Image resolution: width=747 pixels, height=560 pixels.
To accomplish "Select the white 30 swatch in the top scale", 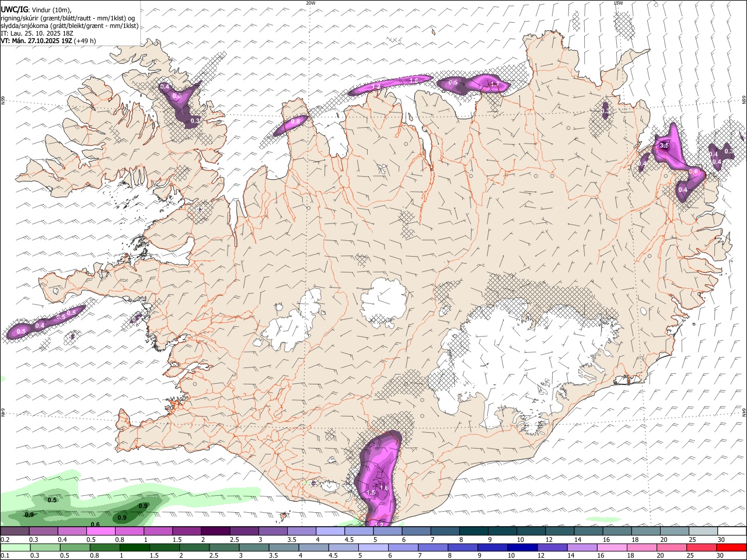I will 732,531.
